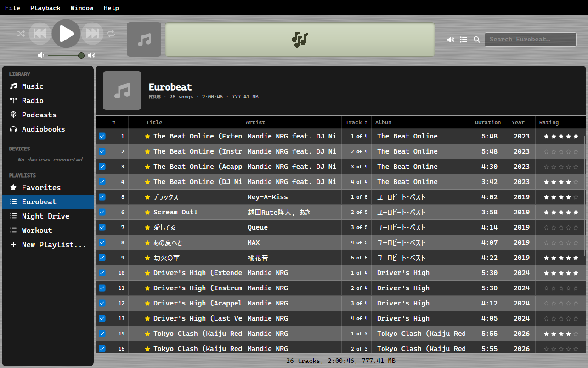
Task: Open the File menu
Action: tap(12, 8)
